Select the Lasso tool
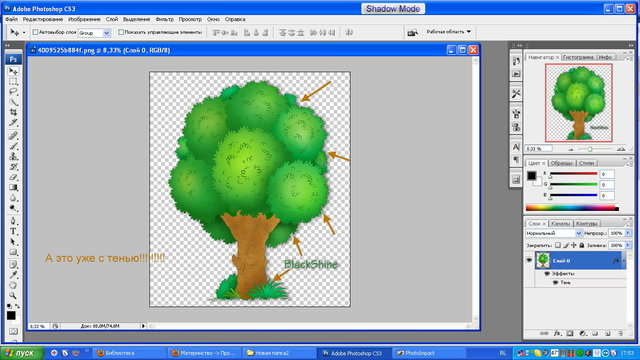Screen dimensions: 640x360 point(13,91)
